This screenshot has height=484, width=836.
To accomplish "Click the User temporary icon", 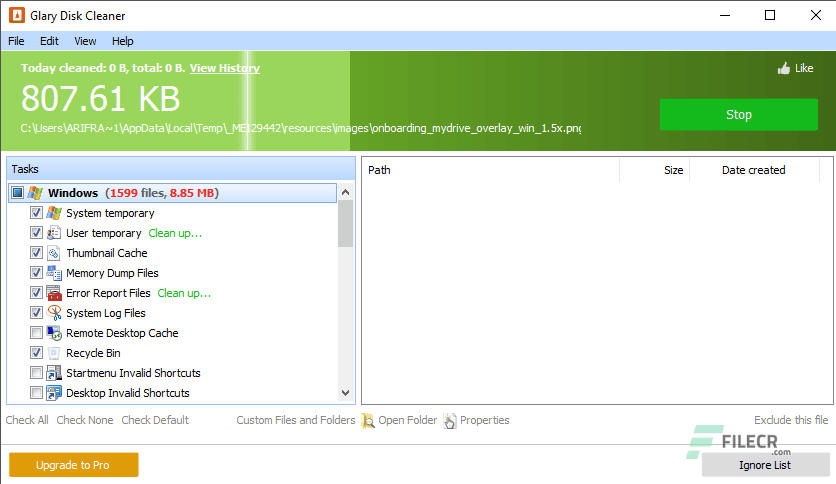I will 54,233.
